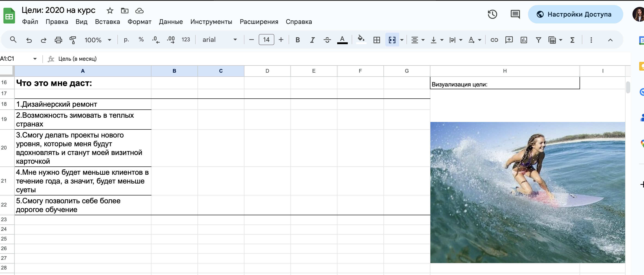Open the Формат menu

click(139, 22)
